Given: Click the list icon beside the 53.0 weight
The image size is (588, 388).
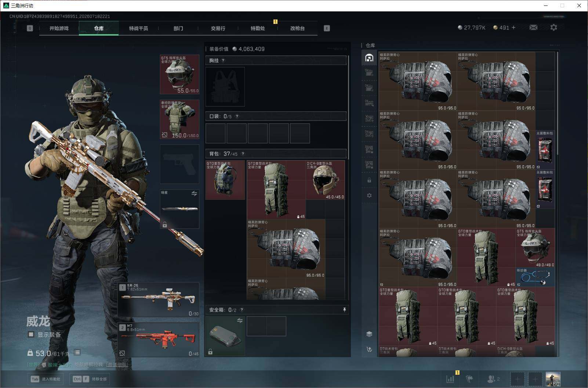Looking at the screenshot, I should (77, 352).
